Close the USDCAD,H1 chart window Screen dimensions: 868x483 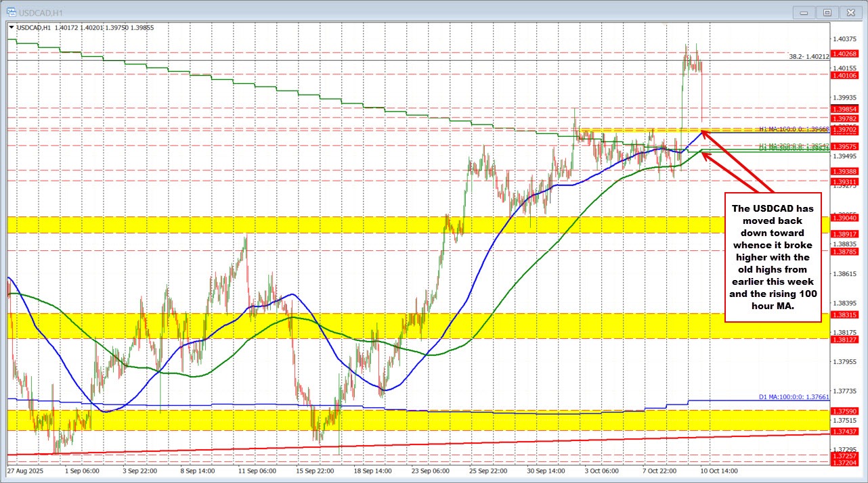pyautogui.click(x=849, y=12)
